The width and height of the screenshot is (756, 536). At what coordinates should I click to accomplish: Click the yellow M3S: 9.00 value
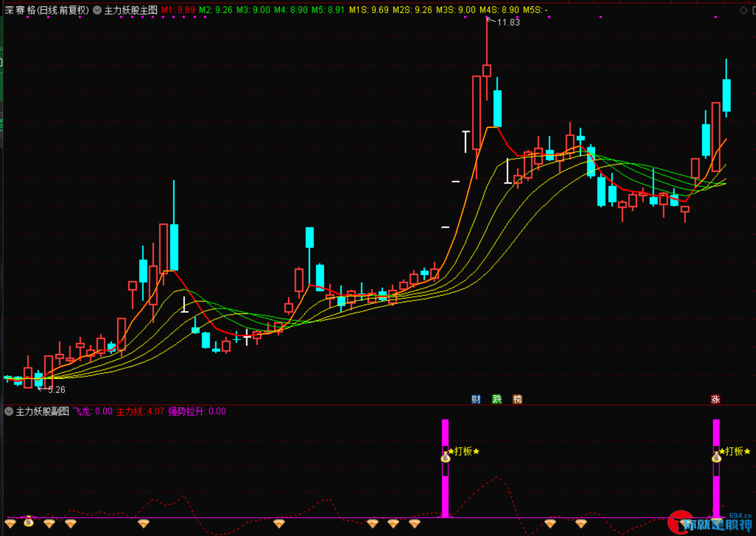coord(455,10)
